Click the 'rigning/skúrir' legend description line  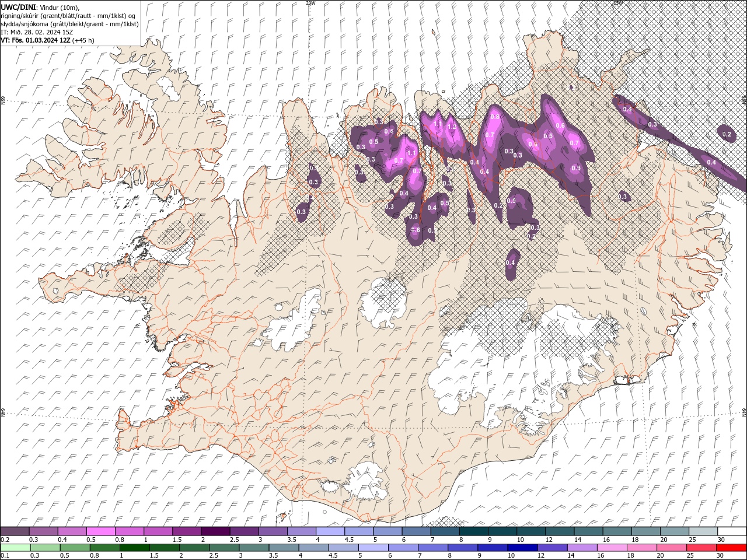(x=68, y=16)
